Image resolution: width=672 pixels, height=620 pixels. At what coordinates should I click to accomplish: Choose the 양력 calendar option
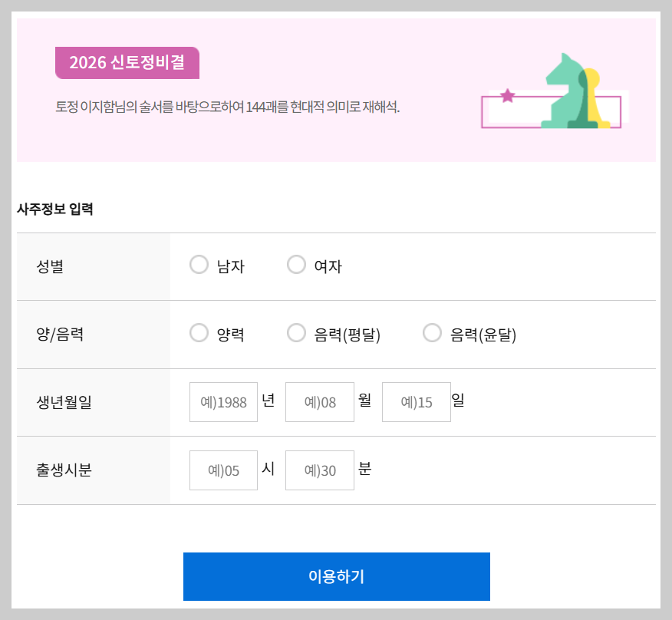(199, 333)
